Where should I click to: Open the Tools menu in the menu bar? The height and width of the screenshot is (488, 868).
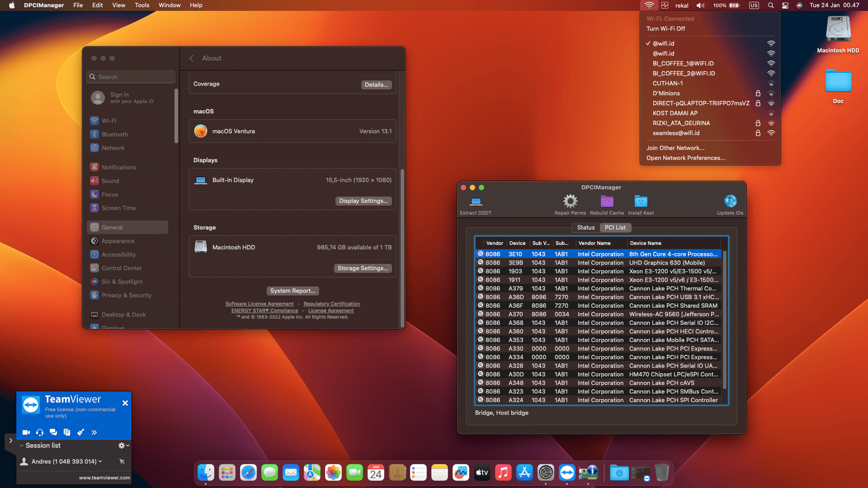(142, 5)
